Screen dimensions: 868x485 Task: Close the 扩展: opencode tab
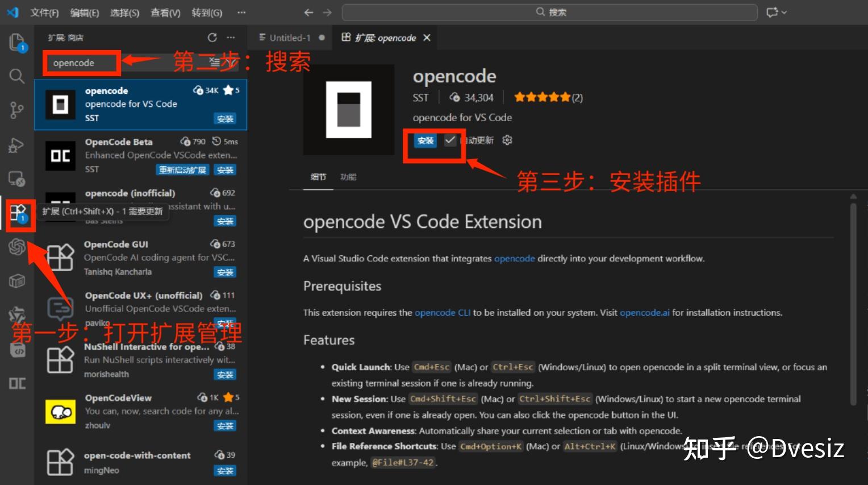(427, 38)
